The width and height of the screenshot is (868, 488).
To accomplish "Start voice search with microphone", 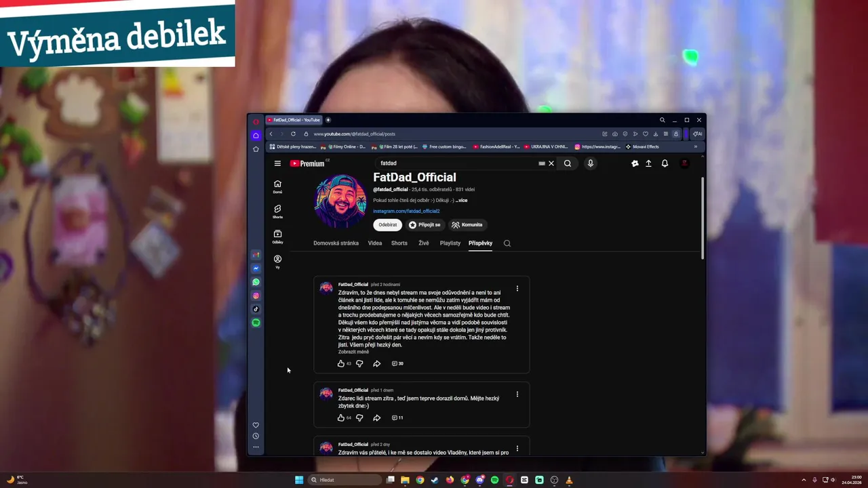I will pyautogui.click(x=591, y=163).
